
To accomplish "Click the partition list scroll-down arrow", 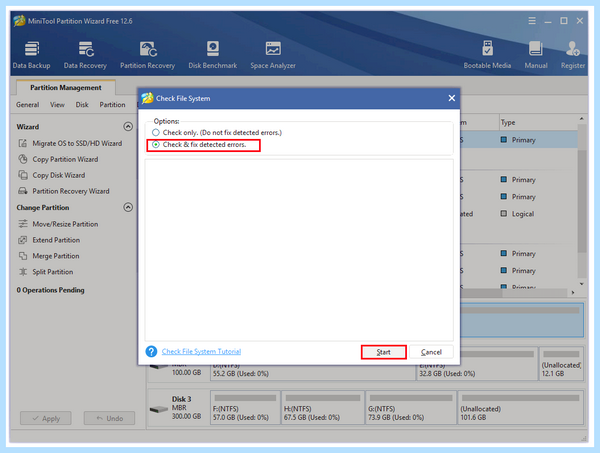I will (582, 284).
